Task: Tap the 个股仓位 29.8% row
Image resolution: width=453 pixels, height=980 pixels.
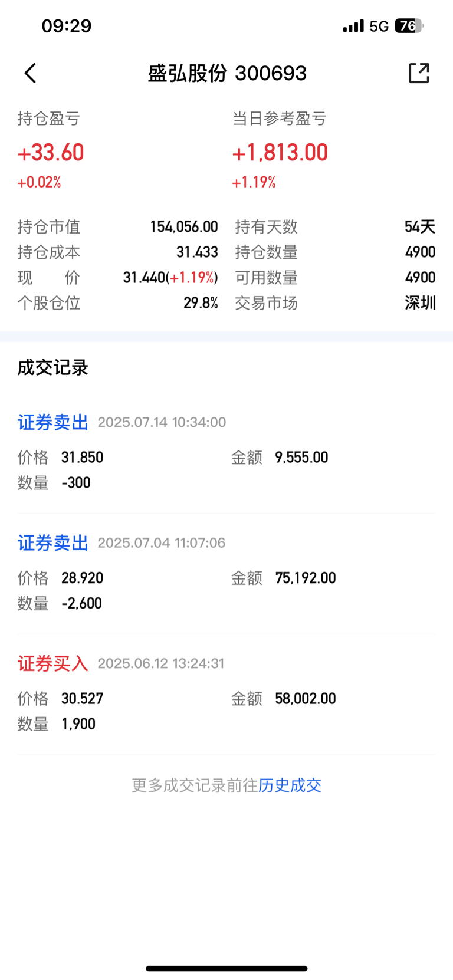Action: [118, 303]
